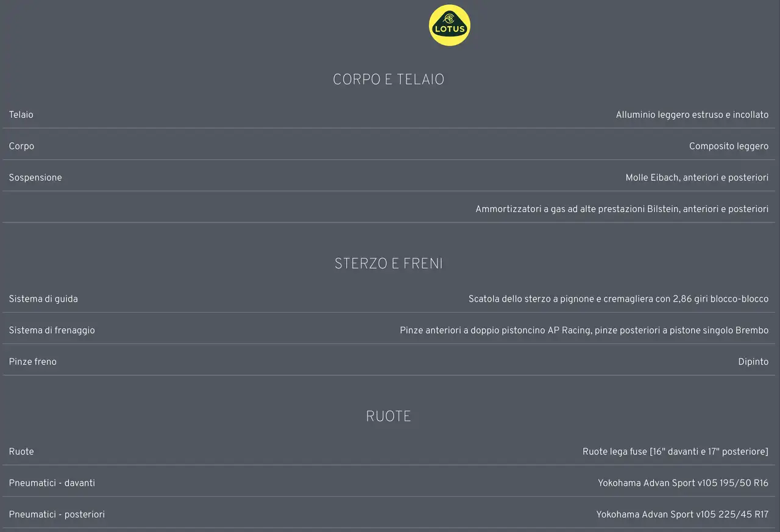Click 'Molle Eibach, anteriori e posteriori' value
The height and width of the screenshot is (532, 780).
click(697, 177)
